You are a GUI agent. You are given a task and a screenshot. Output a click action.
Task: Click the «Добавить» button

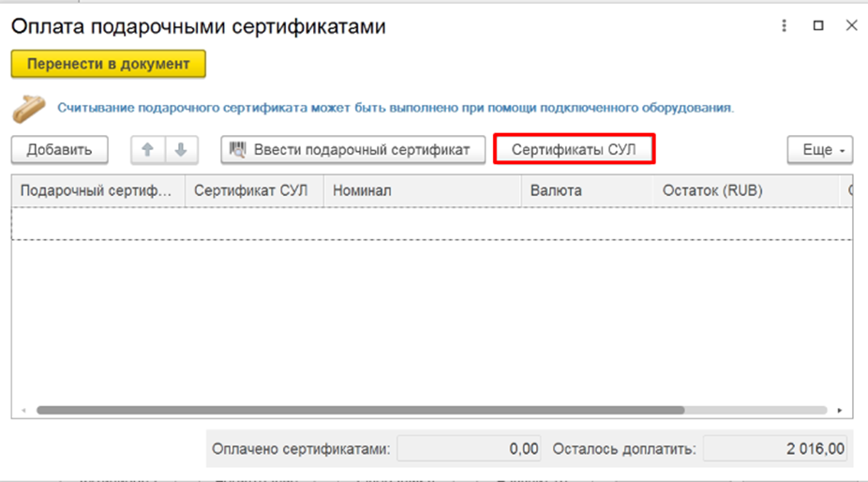59,150
